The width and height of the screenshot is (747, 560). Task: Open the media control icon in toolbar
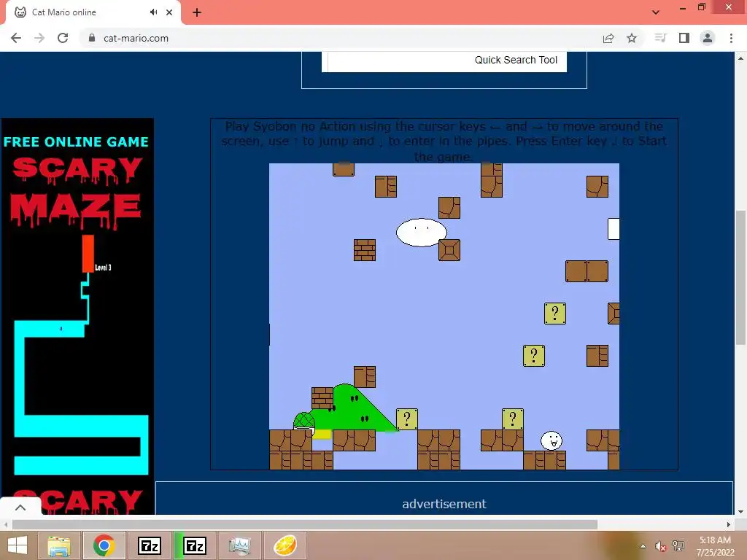[x=660, y=38]
